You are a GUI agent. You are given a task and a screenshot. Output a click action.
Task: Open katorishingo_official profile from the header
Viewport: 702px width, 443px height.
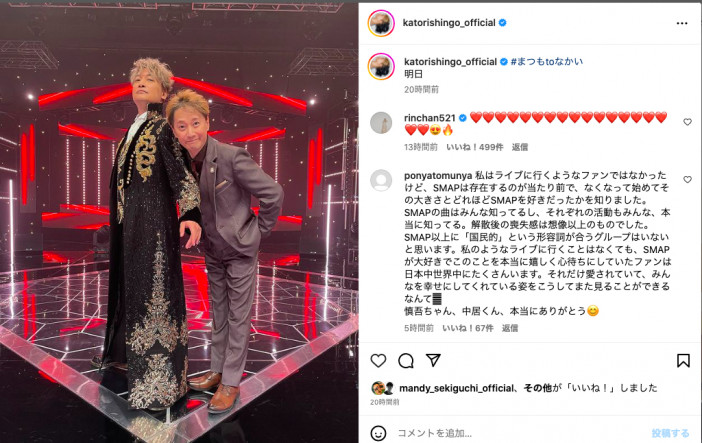(449, 23)
